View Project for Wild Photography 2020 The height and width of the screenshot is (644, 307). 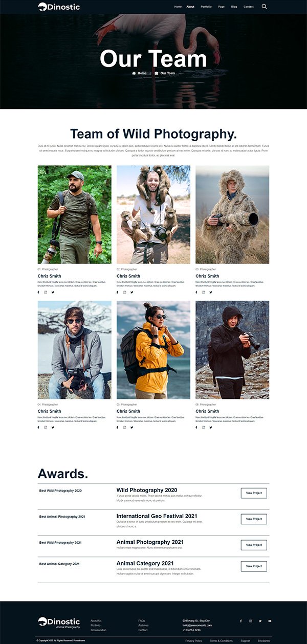tap(254, 493)
